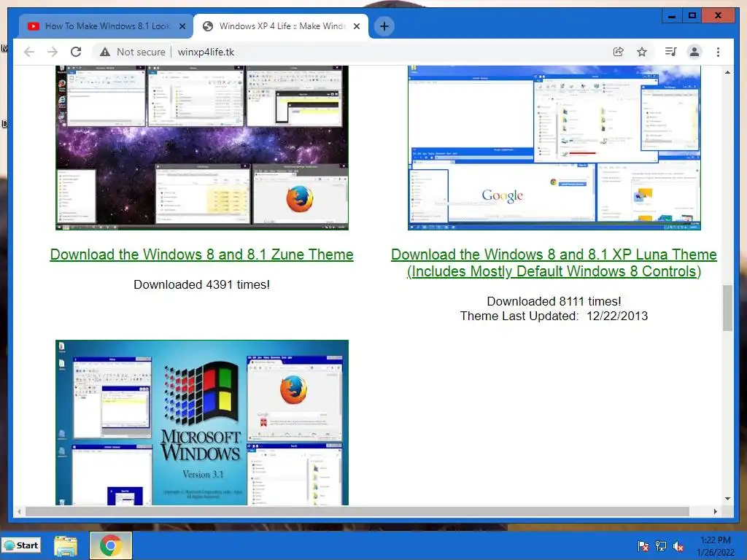Click the horizontal scrollbar thumb

357,511
